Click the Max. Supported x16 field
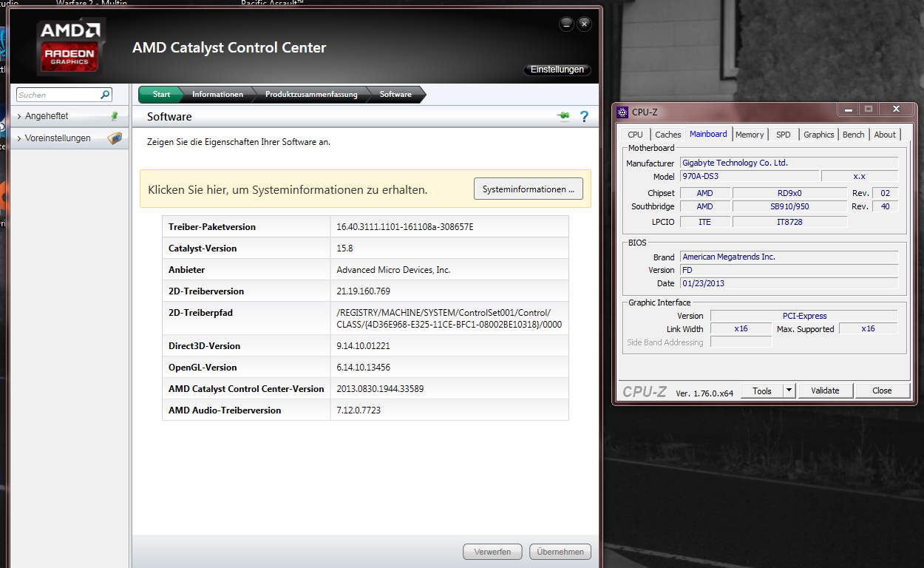 click(868, 328)
